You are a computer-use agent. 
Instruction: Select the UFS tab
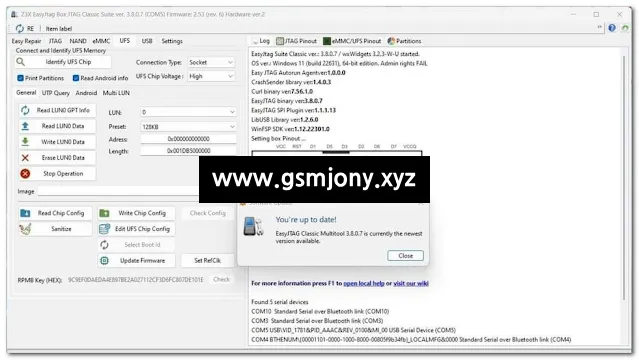[x=125, y=41]
